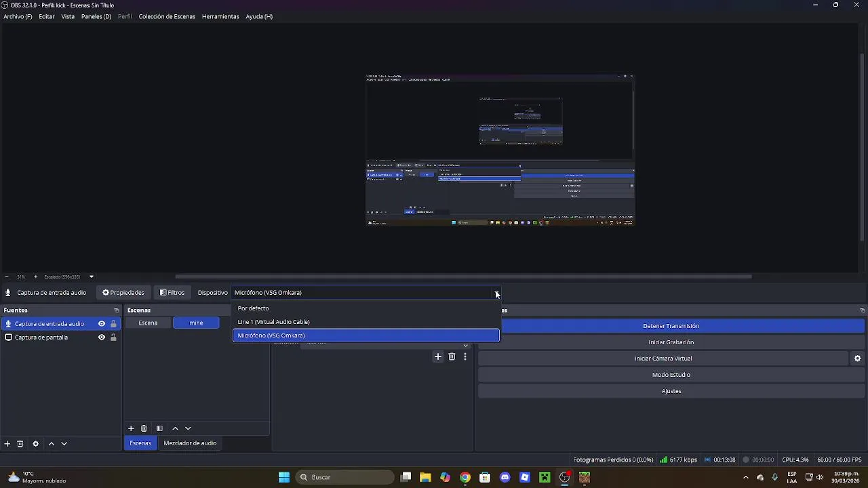Click the preview canvas thumbnail
This screenshot has height=488, width=868.
500,150
